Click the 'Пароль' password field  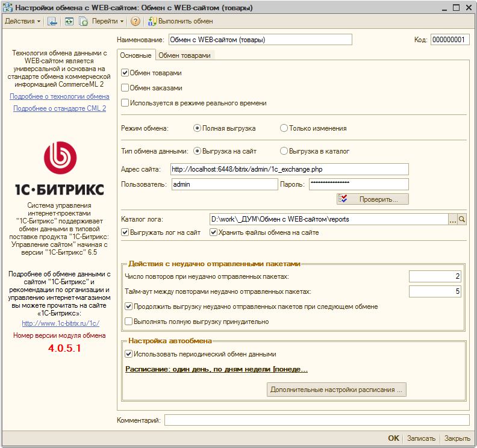point(359,184)
